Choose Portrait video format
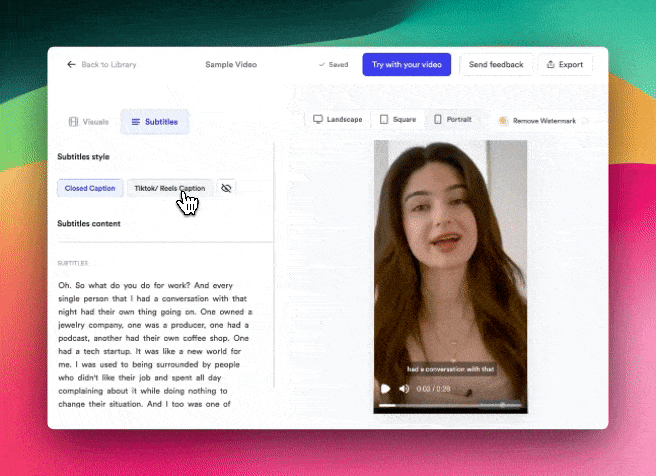Screen dimensions: 656x476 pos(453,119)
